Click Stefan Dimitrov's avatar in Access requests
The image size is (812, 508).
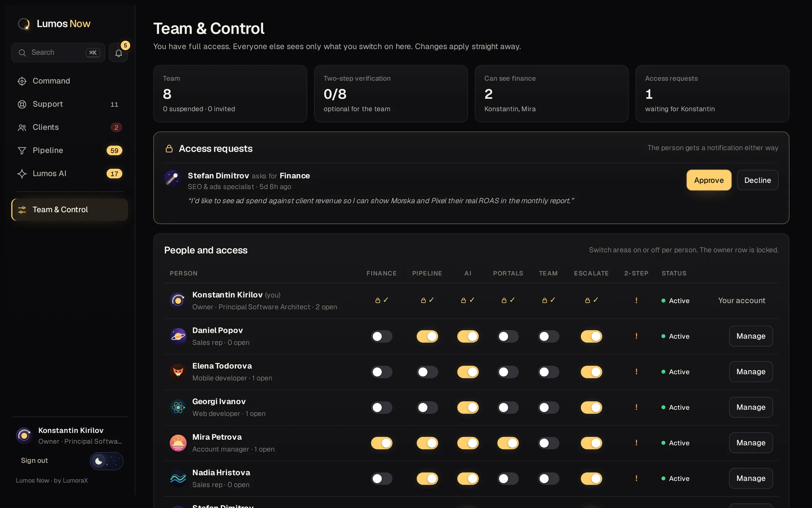(x=172, y=178)
